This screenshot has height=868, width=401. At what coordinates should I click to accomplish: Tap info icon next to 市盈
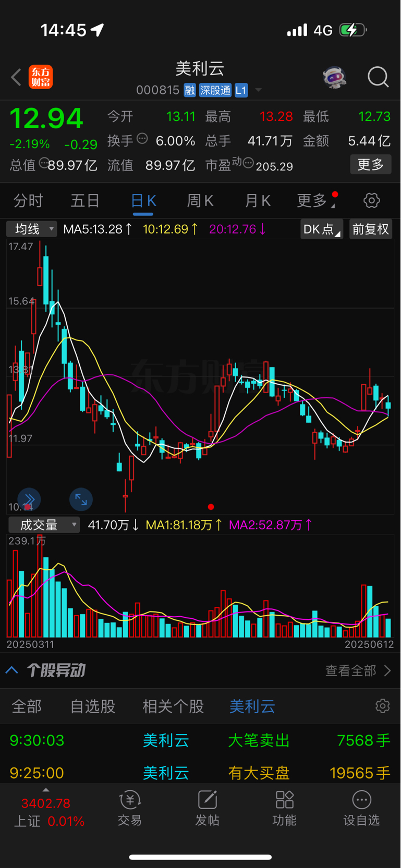click(248, 163)
